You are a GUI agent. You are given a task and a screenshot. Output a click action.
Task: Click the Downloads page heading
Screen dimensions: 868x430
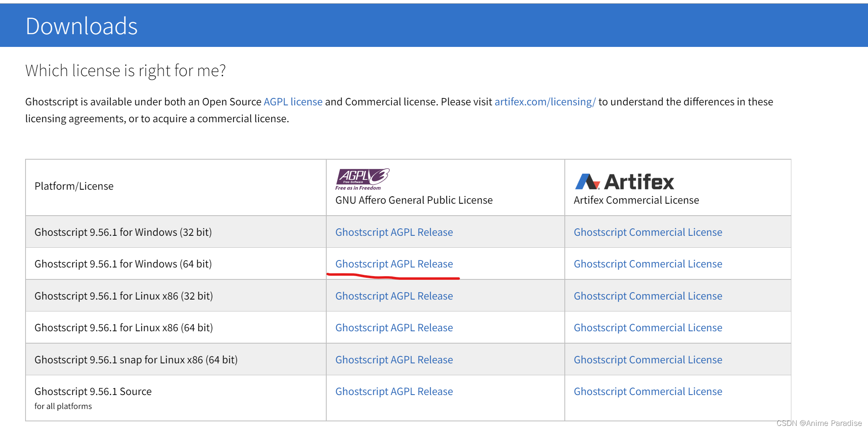coord(82,26)
